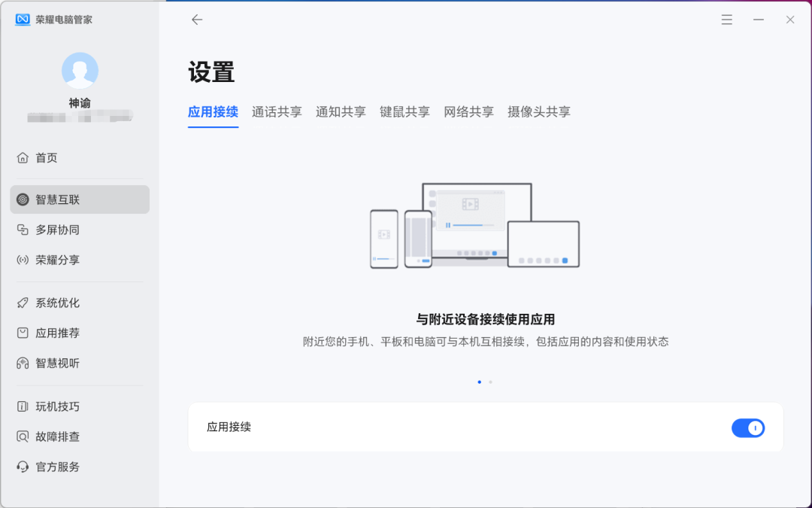Click the 多屏协同 screens icon
This screenshot has width=812, height=508.
coord(23,230)
